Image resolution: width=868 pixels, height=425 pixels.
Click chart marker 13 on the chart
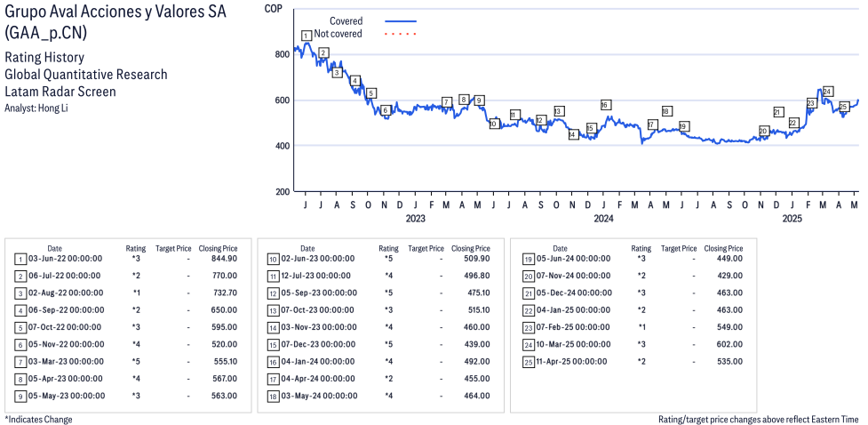tap(559, 111)
